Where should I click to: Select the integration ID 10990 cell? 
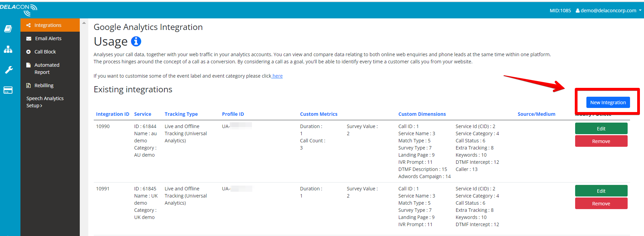click(103, 126)
